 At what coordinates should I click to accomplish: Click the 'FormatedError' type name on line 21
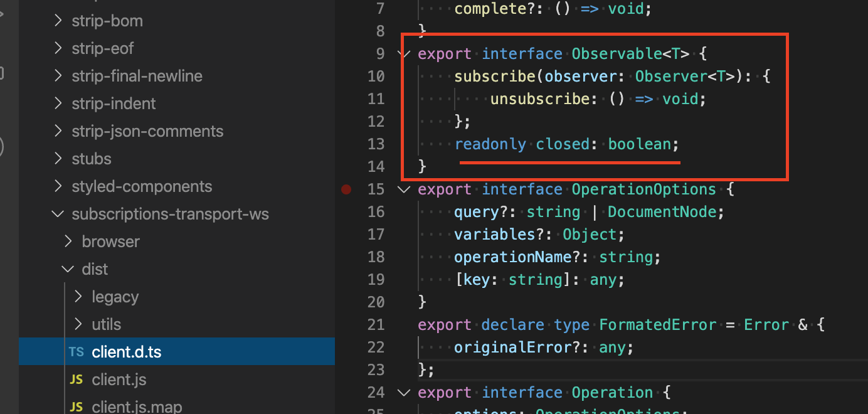(658, 325)
